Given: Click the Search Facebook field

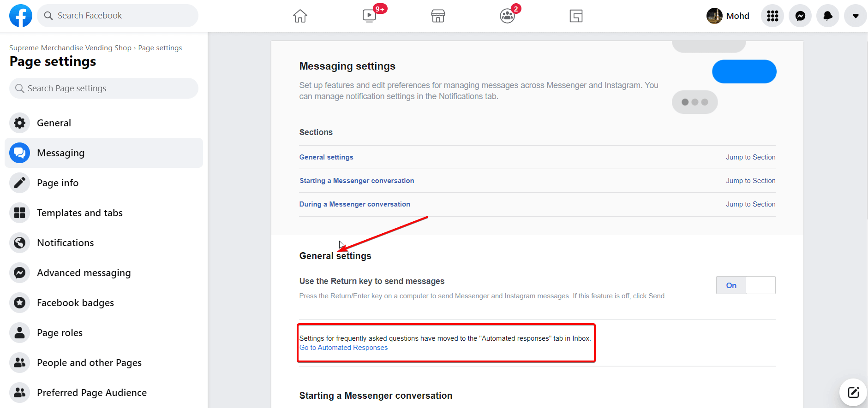Looking at the screenshot, I should tap(118, 16).
